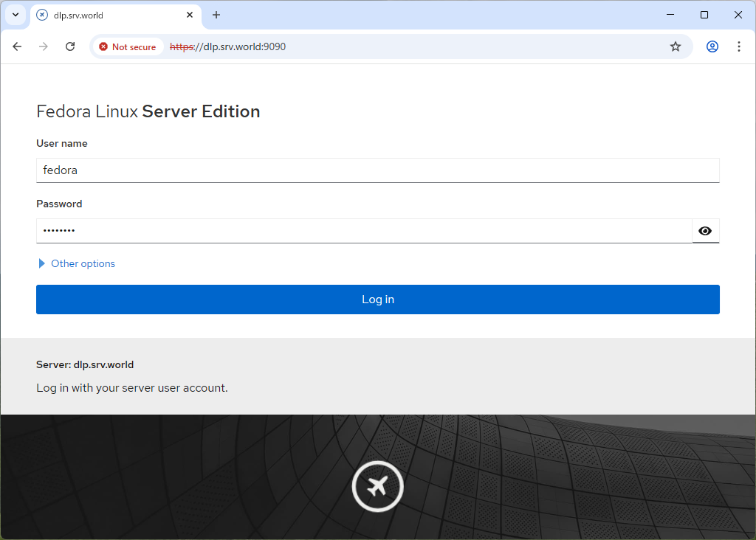
Task: Click the address bar URL
Action: [x=227, y=46]
